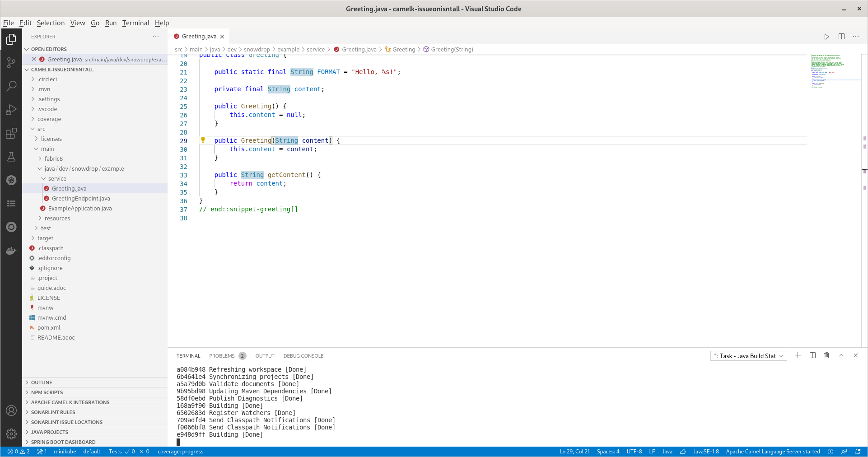868x457 pixels.
Task: Split the editor to the right
Action: coord(841,37)
